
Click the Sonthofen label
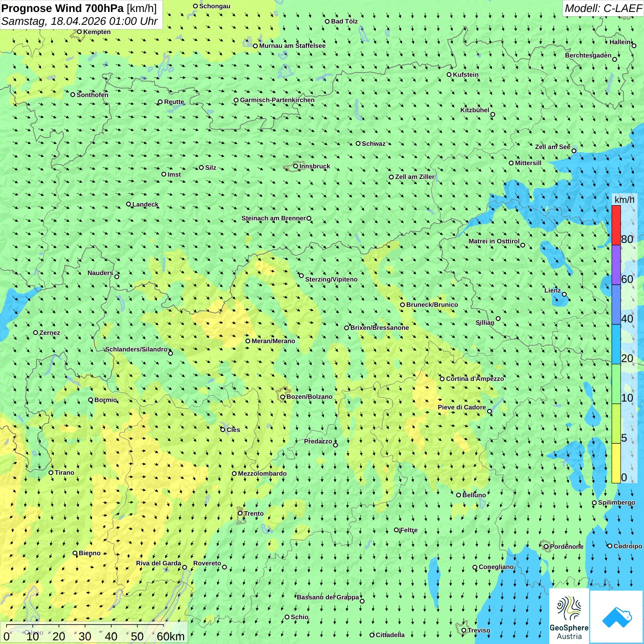click(92, 95)
